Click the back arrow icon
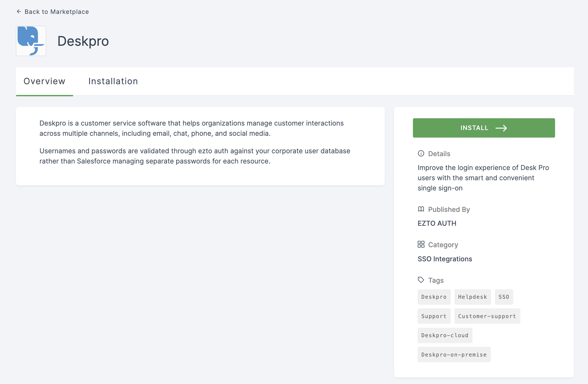This screenshot has height=384, width=588. (19, 12)
